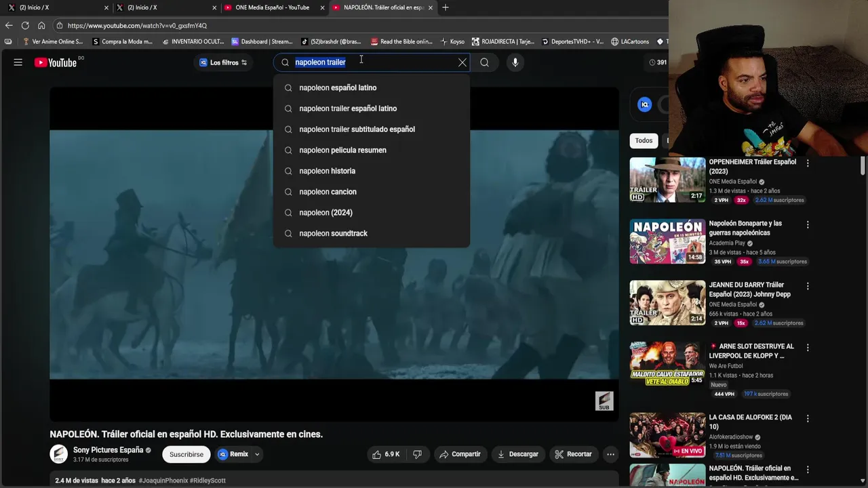Open a new browser tab with plus

446,7
